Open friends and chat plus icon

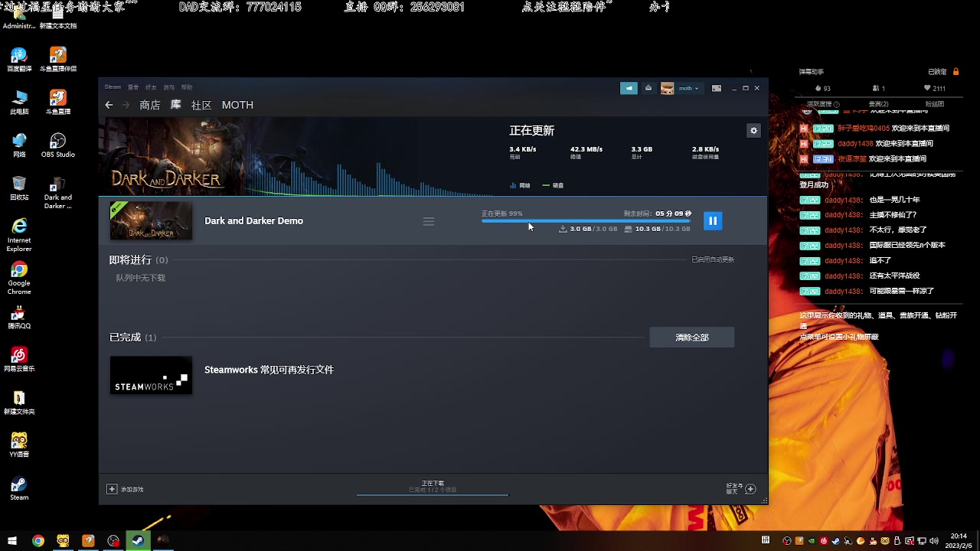[x=750, y=489]
